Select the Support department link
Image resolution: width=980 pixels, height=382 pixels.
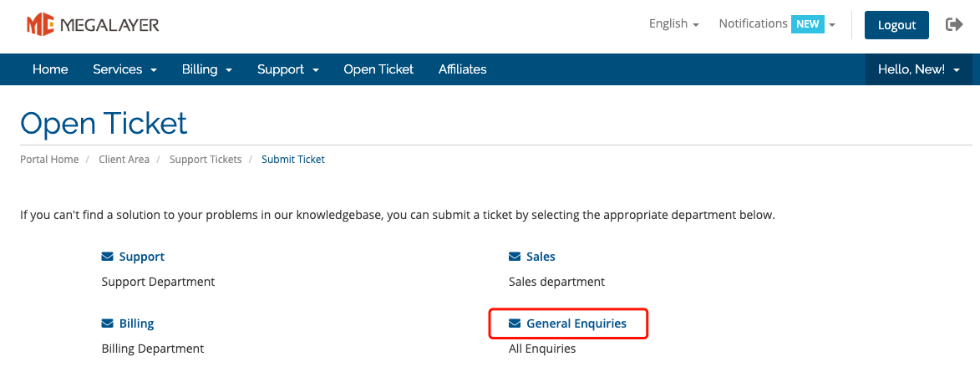(141, 257)
